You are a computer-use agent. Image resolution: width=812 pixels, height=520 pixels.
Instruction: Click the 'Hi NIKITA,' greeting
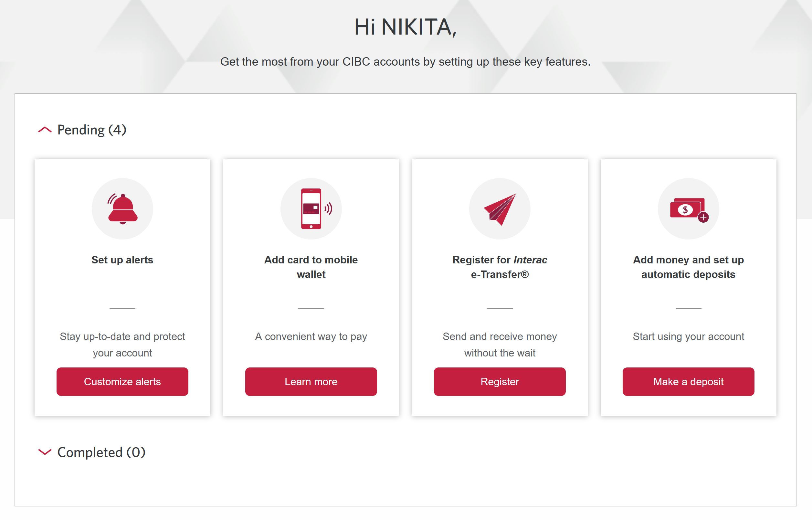[x=405, y=27]
